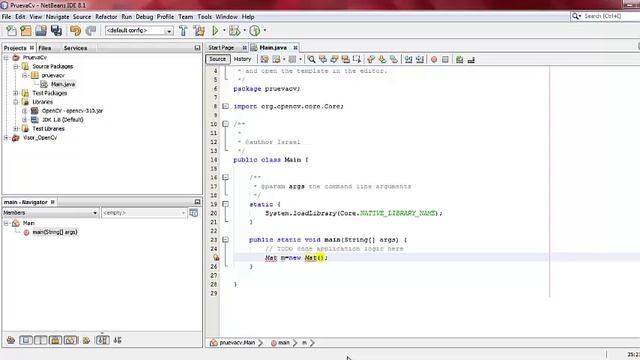Click the Comment code icon in the editor toolbar
640x360 pixels.
[x=460, y=60]
